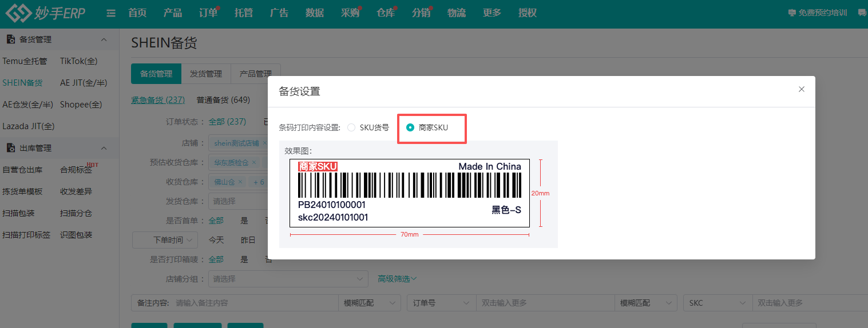Screen dimensions: 868x328
Task: Click the 备货管理 section icon
Action: click(10, 39)
